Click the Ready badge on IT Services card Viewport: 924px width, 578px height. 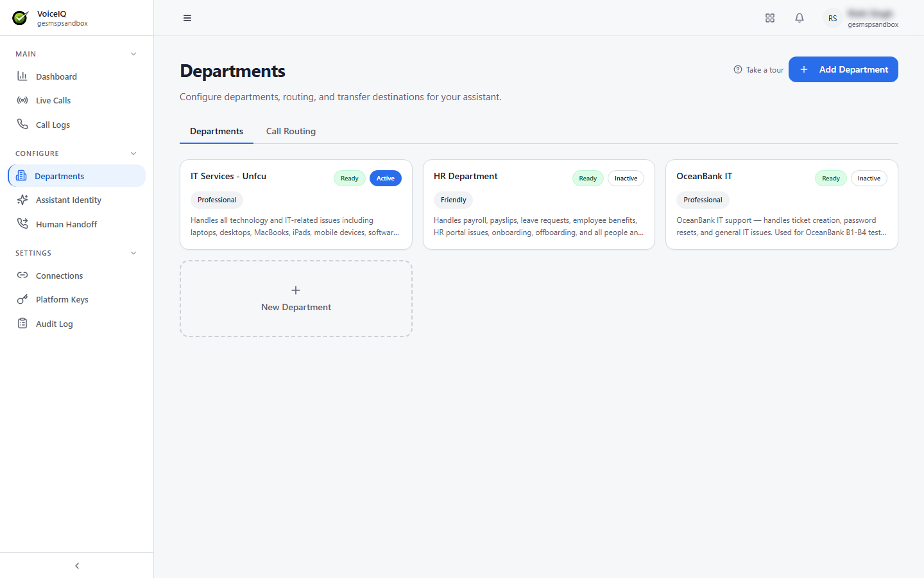350,179
